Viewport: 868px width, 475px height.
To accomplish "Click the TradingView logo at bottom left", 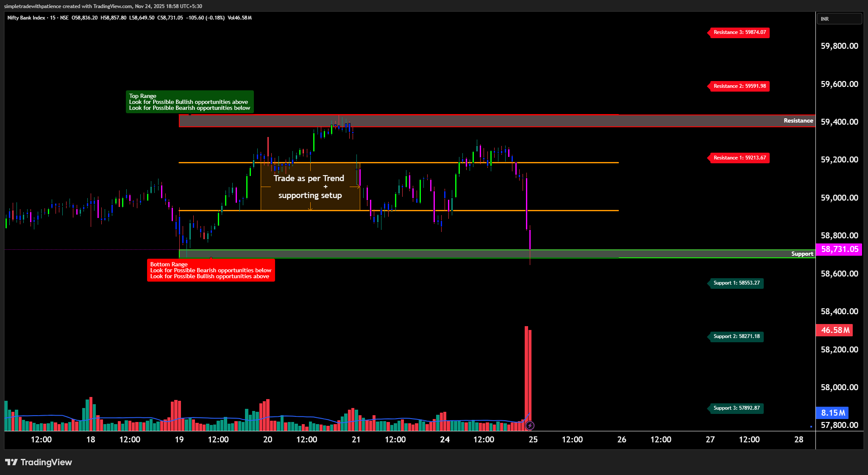I will pos(39,462).
